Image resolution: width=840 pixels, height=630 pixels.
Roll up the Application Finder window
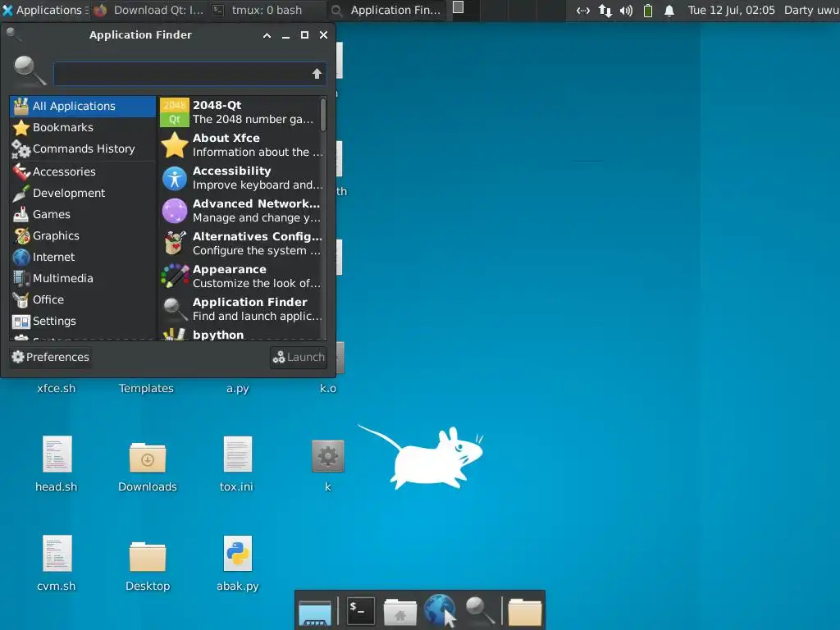click(x=267, y=35)
